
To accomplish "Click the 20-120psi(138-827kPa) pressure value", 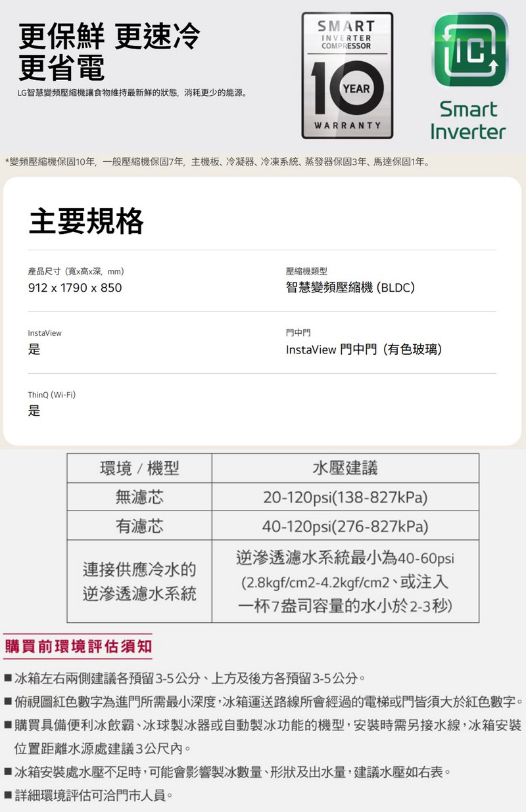I will (345, 498).
